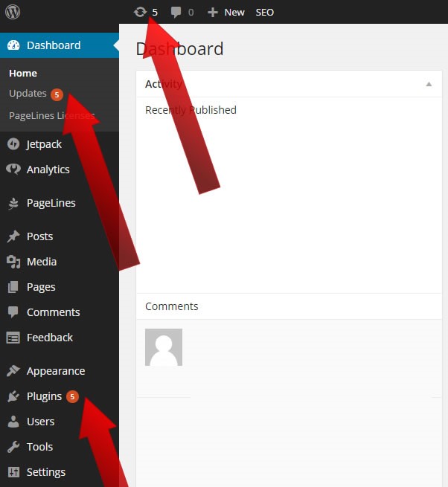Click the Plugins plug icon
The image size is (448, 487).
click(13, 396)
